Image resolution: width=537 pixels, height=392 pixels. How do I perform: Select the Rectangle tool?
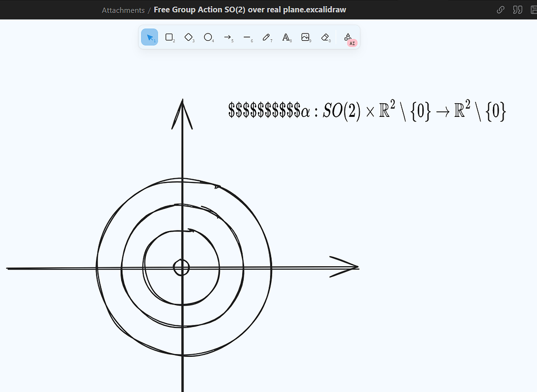tap(169, 37)
